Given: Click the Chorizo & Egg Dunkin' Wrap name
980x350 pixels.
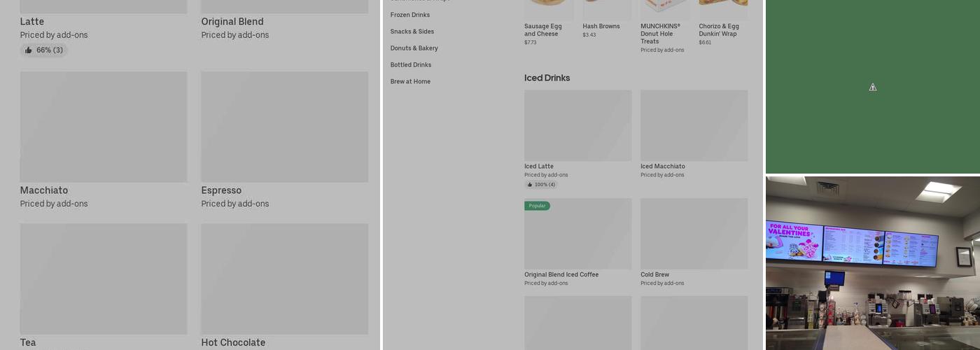Looking at the screenshot, I should tap(719, 30).
